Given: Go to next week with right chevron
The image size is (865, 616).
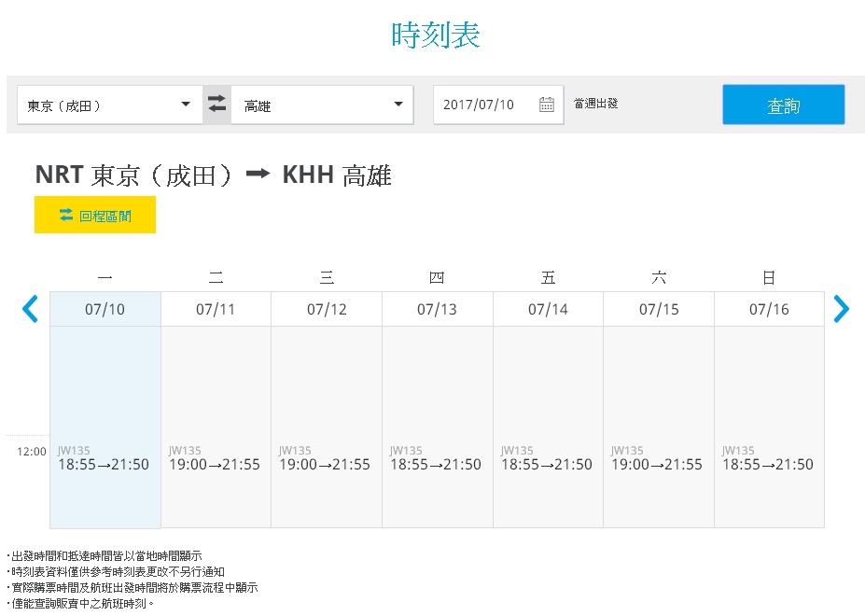Looking at the screenshot, I should pos(842,309).
